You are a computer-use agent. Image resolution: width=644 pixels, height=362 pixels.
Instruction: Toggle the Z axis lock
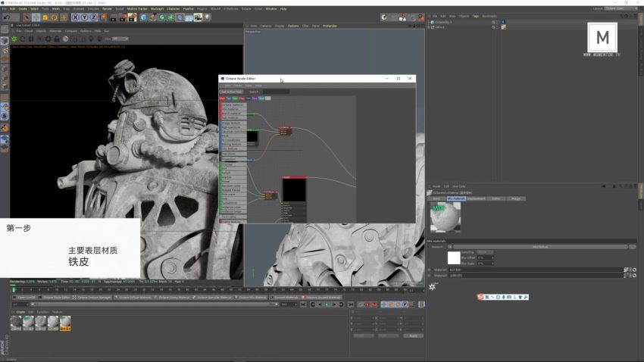point(93,17)
